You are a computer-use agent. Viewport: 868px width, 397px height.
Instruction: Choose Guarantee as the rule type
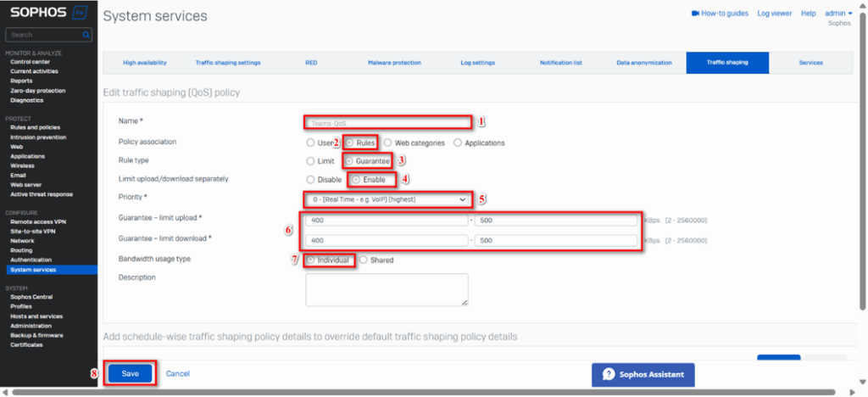click(x=349, y=160)
